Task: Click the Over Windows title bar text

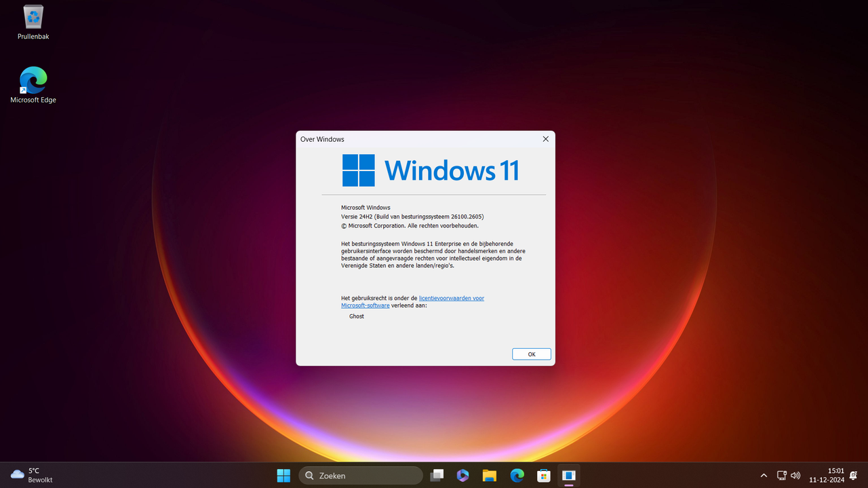Action: point(322,139)
